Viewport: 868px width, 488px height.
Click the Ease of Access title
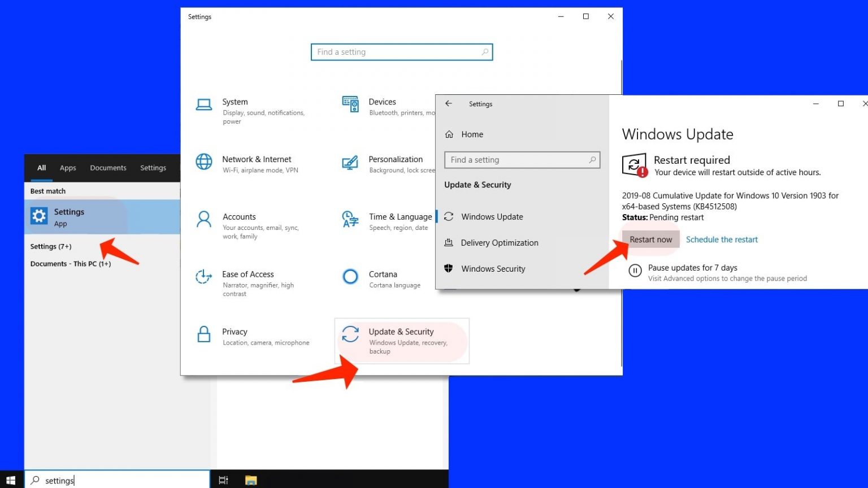[248, 274]
